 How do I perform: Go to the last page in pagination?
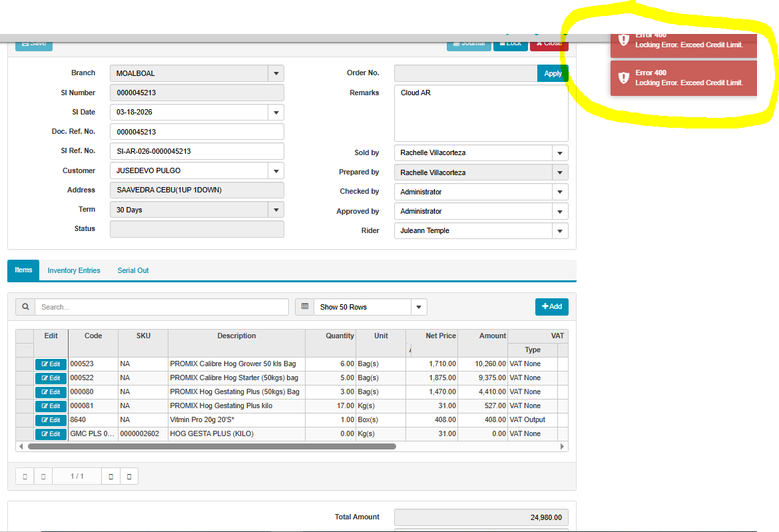[x=129, y=476]
